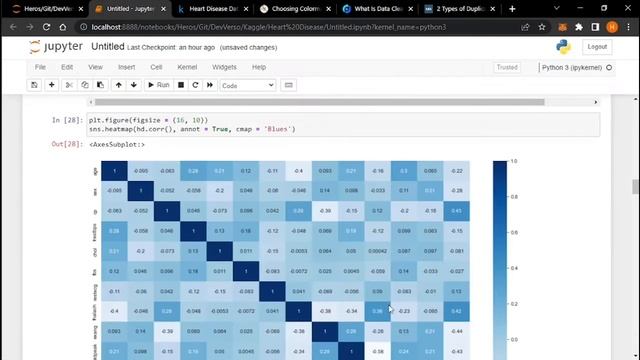Click the Trusted notebook indicator
This screenshot has width=640, height=360.
click(507, 67)
